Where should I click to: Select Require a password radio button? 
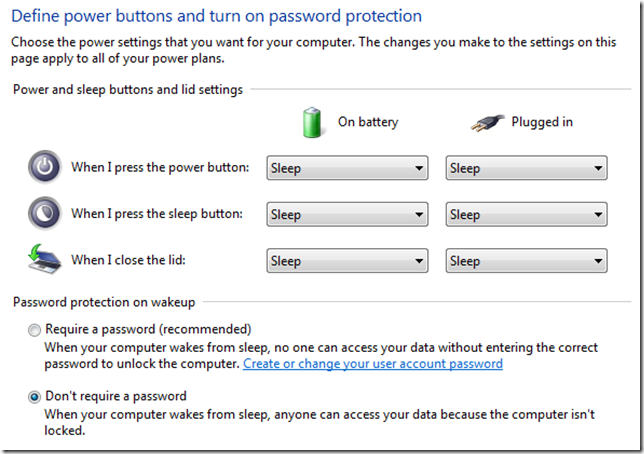click(36, 329)
